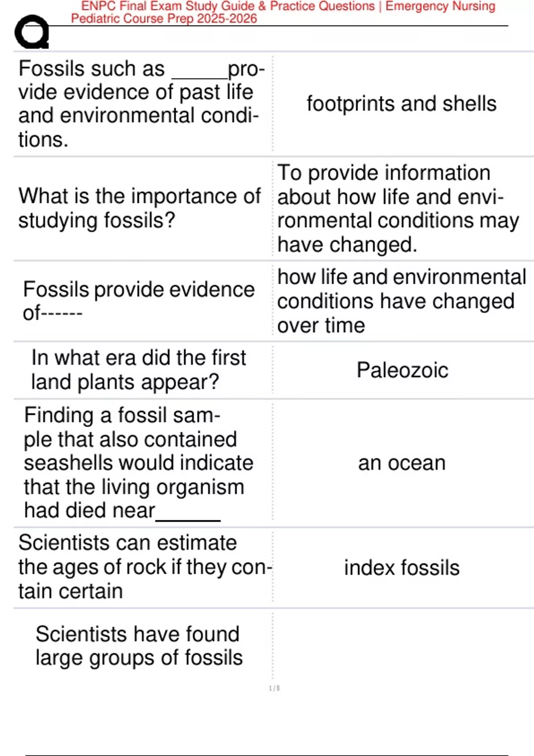
Task: Select the 'footprints and shells' answer
Action: (401, 104)
